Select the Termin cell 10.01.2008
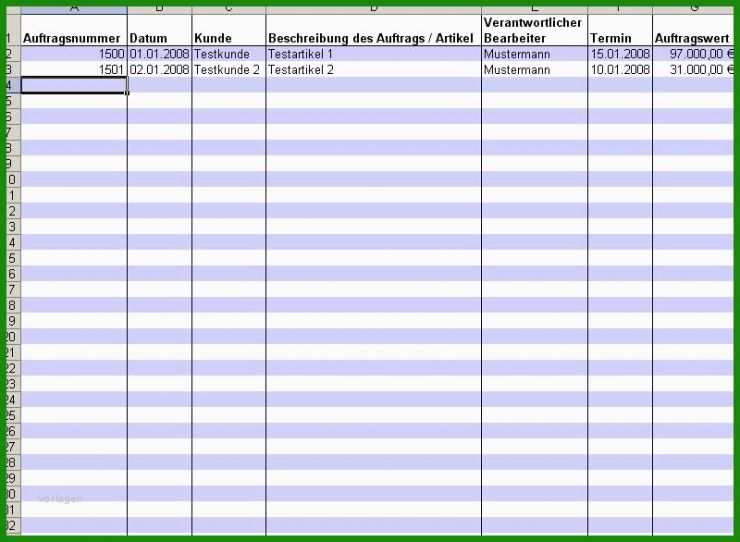 pos(620,69)
